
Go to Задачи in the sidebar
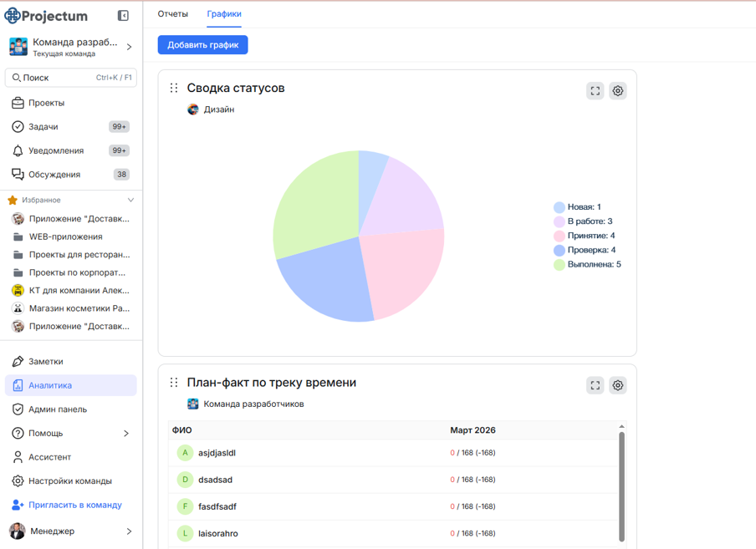[71, 127]
